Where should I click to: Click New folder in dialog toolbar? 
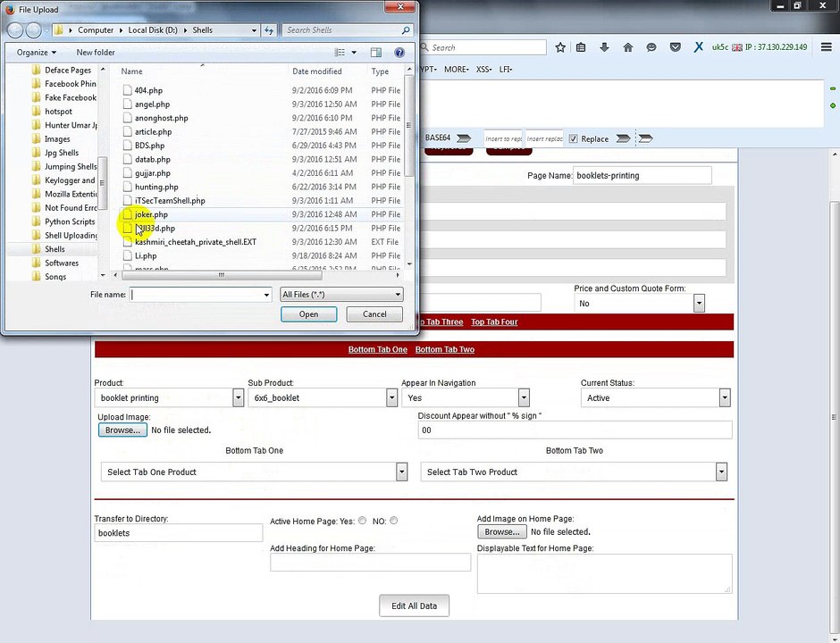(96, 53)
